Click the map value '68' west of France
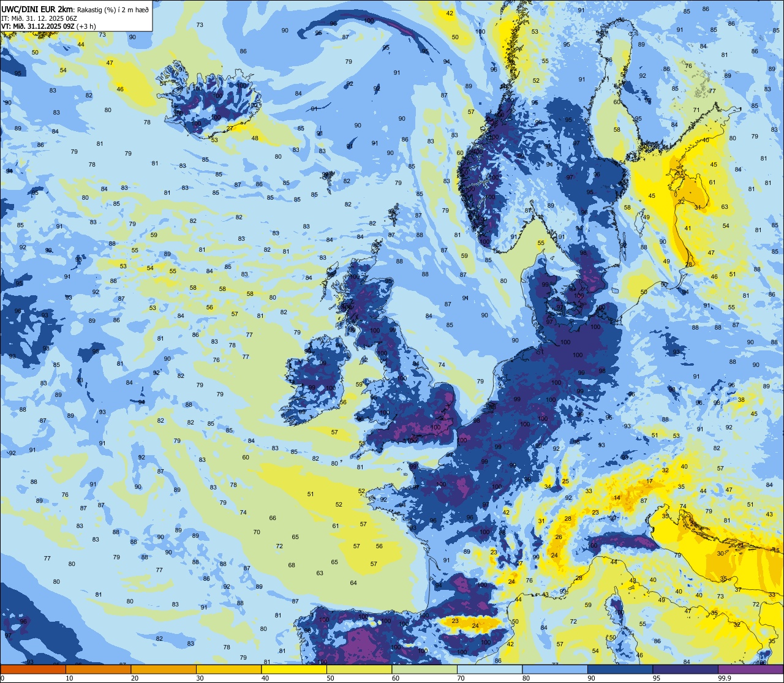Viewport: 784px width, 683px height. coord(292,565)
